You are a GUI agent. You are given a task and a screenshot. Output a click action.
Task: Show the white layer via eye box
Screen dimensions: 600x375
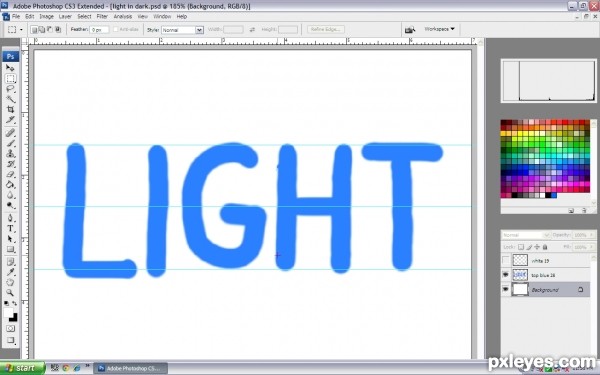coord(505,260)
